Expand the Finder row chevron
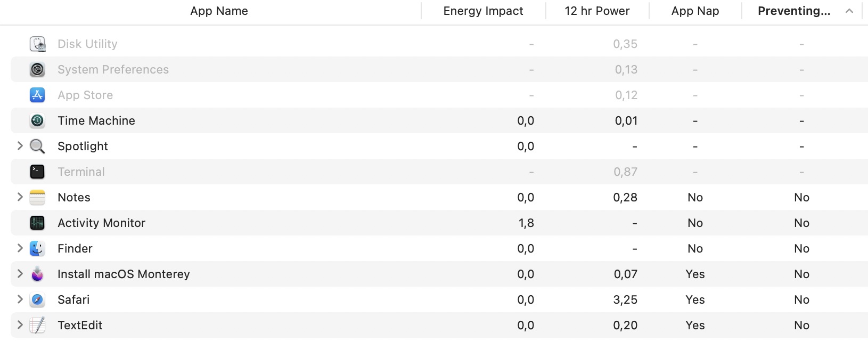The height and width of the screenshot is (357, 868). (x=20, y=248)
